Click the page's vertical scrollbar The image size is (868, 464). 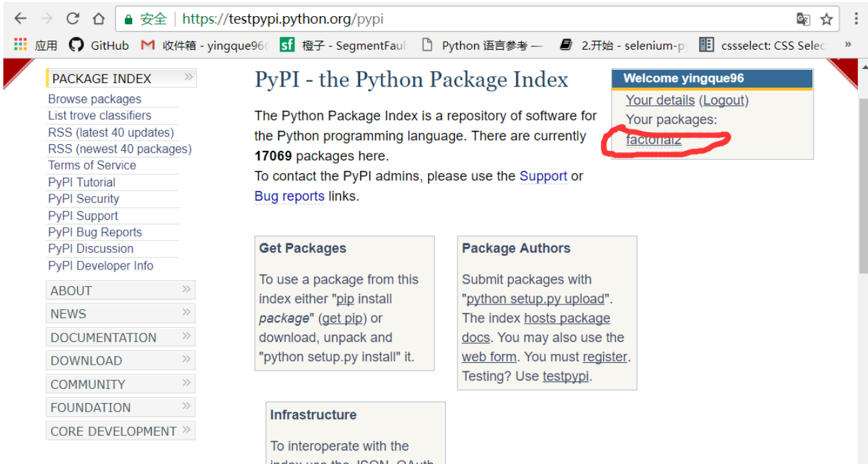tap(863, 201)
